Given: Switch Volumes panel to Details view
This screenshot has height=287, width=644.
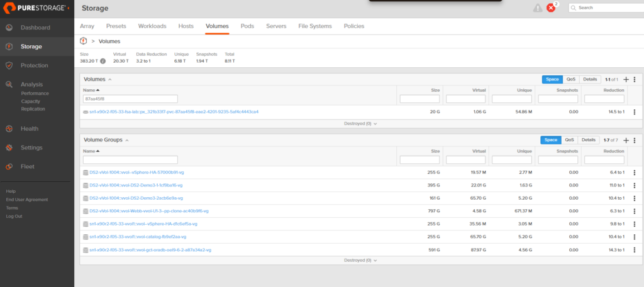Looking at the screenshot, I should [589, 80].
